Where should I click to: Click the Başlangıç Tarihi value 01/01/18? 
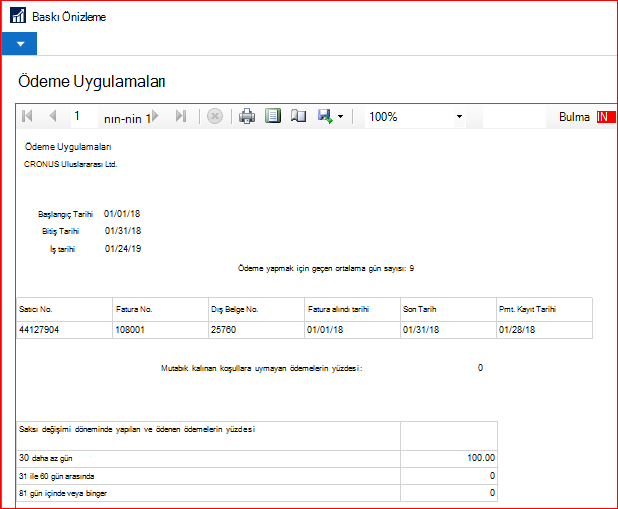click(x=122, y=214)
